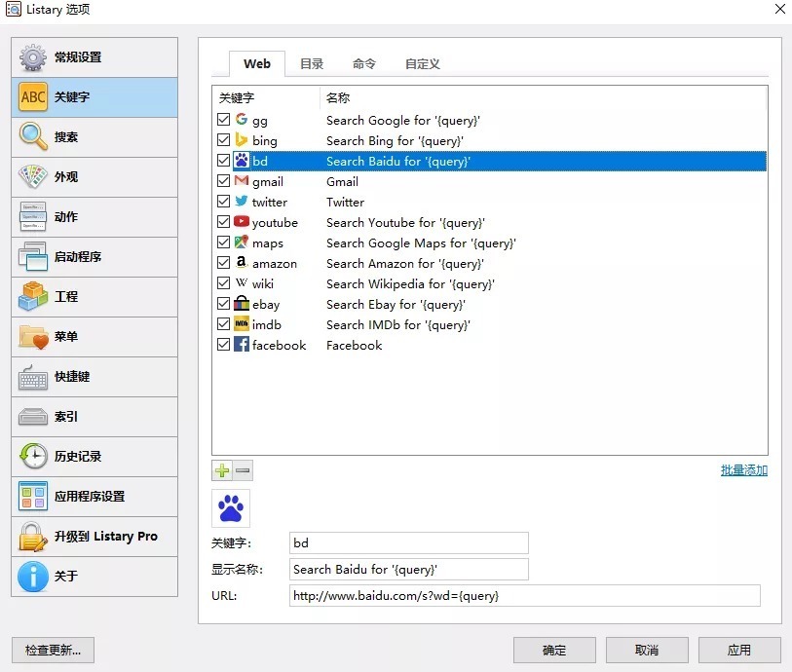
Task: Open the 自定义 tab
Action: coord(423,64)
